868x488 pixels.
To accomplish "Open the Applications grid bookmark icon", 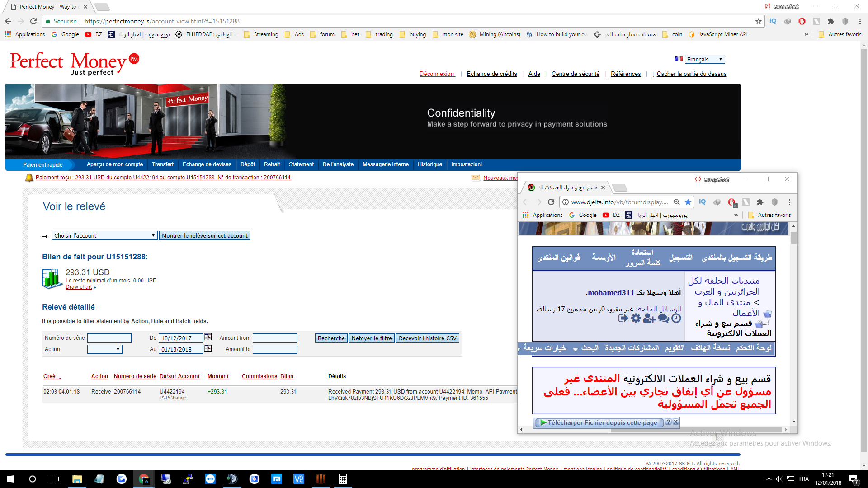I will (x=8, y=34).
